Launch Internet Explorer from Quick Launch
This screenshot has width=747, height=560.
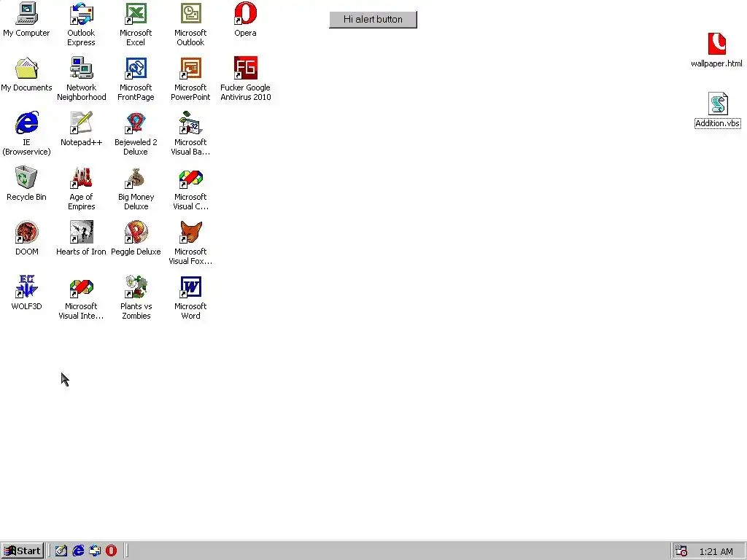pos(78,551)
